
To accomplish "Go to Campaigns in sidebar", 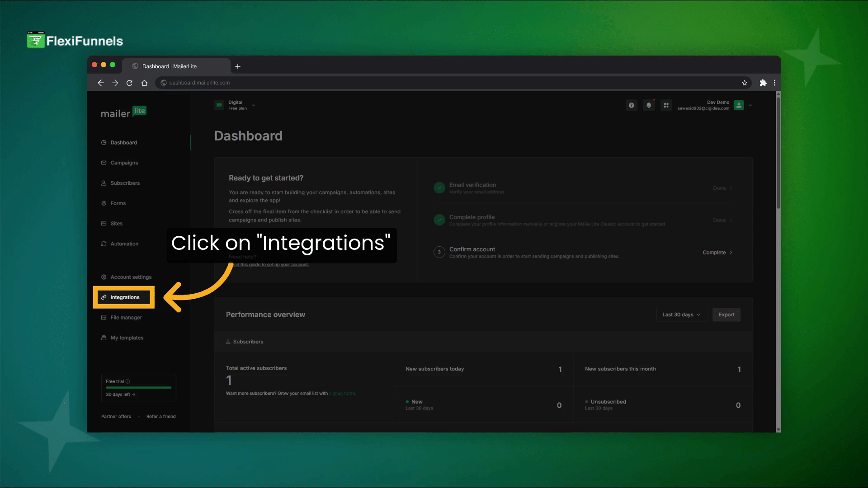I will coord(124,163).
